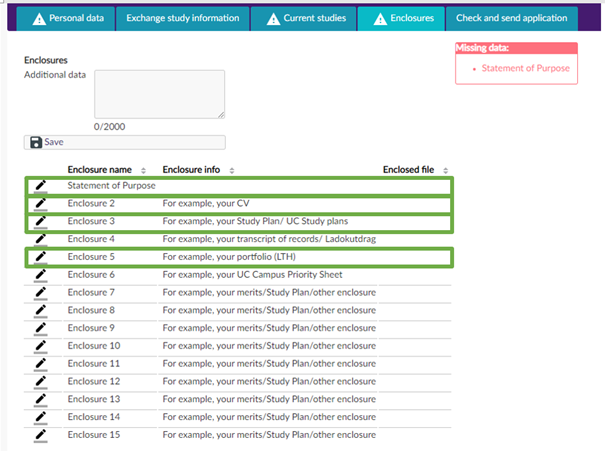Go to the Current studies tab
Image resolution: width=605 pixels, height=451 pixels.
302,18
